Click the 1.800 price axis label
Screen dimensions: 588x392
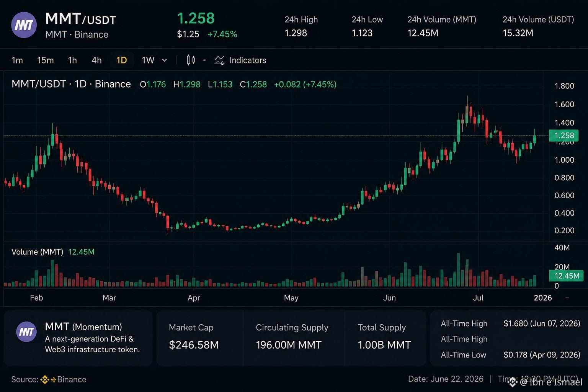(x=564, y=86)
